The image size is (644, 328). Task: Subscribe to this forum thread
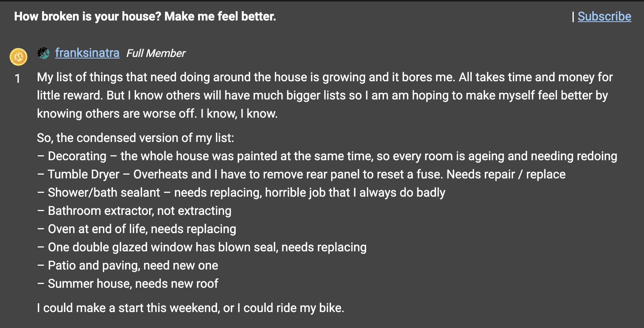[604, 16]
